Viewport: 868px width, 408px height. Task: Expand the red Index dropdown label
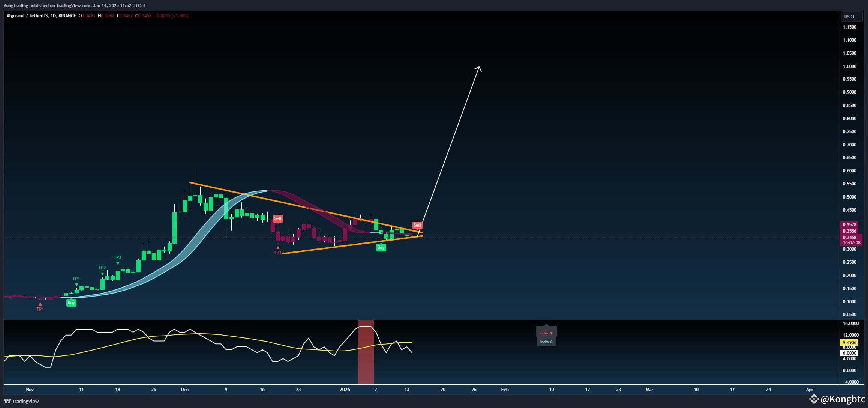[x=546, y=333]
